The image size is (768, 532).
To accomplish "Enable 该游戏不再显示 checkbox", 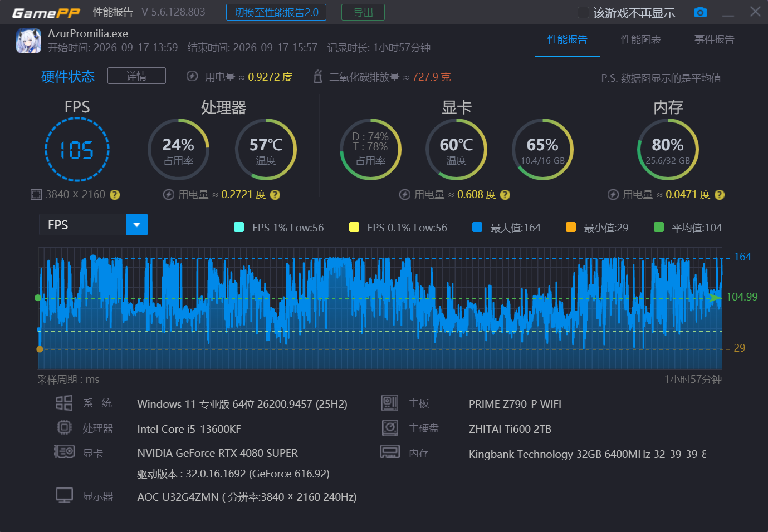I will [x=583, y=12].
